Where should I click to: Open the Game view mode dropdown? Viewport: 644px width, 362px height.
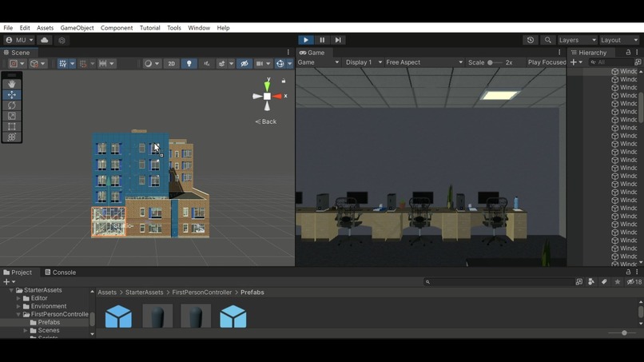coord(318,62)
